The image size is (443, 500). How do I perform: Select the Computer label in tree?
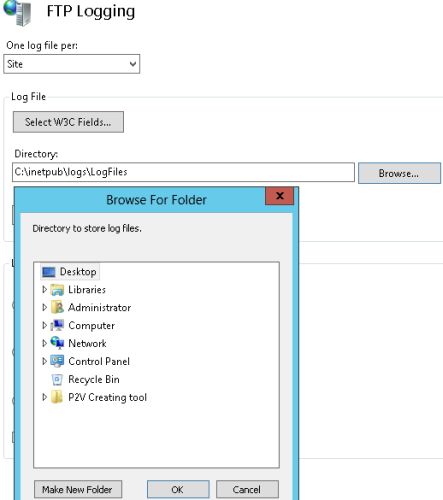coord(92,326)
